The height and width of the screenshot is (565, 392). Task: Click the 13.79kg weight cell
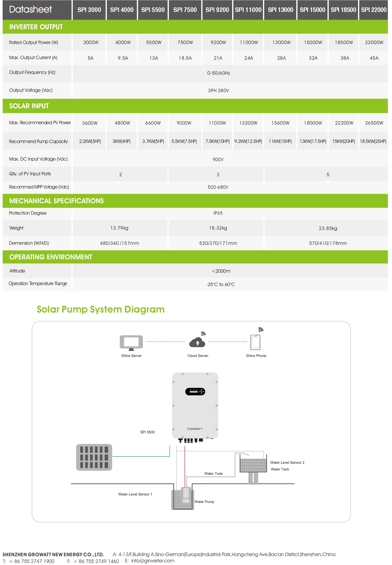point(119,228)
